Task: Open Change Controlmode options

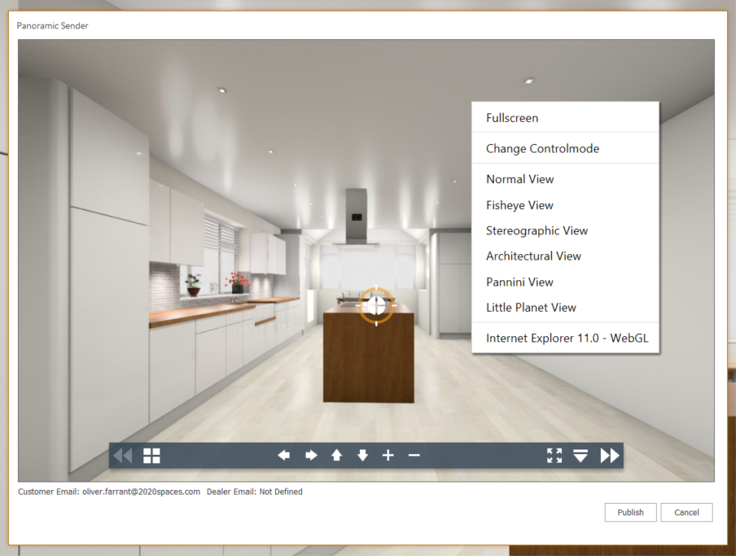Action: [543, 148]
